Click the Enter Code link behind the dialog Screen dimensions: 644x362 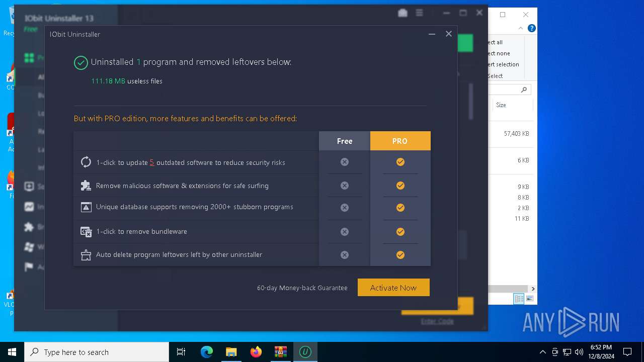(x=437, y=321)
